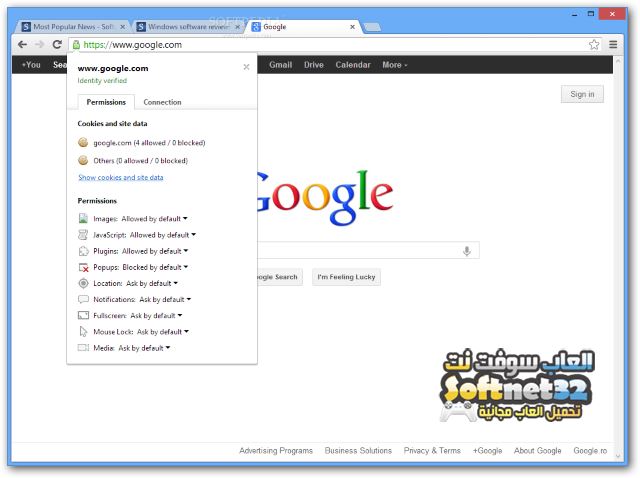Click the page scrollbar up arrow

(x=618, y=61)
